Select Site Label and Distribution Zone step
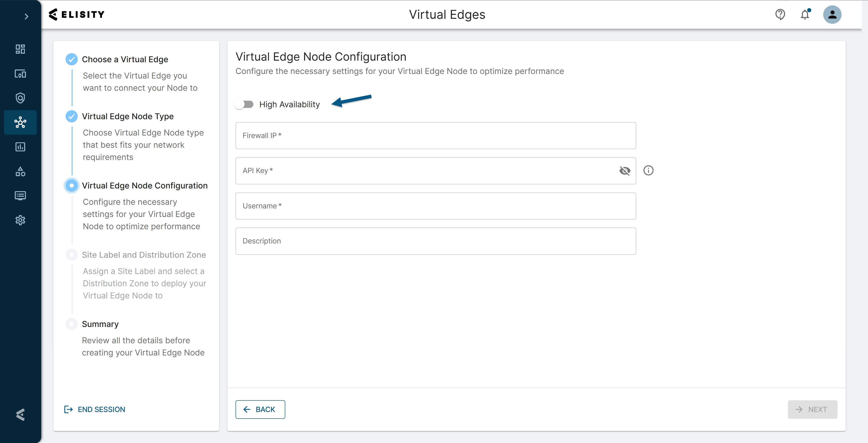This screenshot has width=868, height=443. click(144, 255)
